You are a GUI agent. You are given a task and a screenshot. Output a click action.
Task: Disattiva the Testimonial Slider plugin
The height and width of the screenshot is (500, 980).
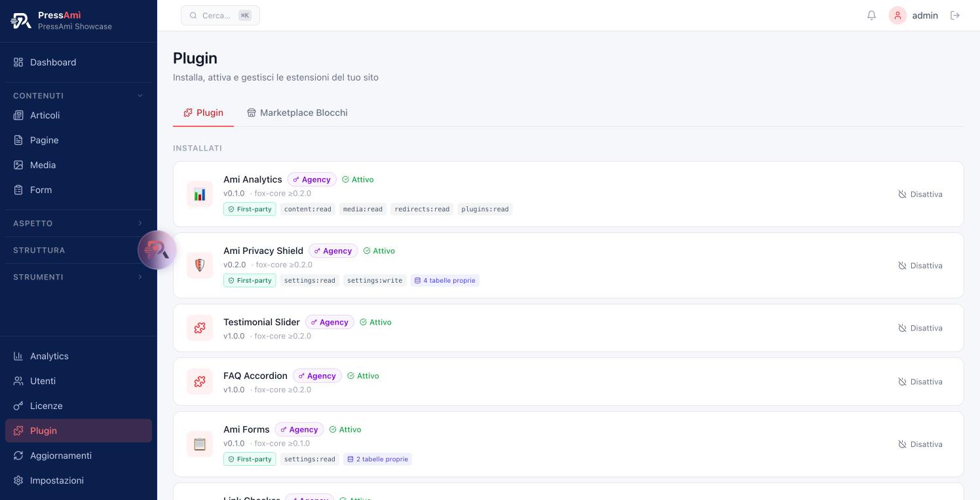tap(920, 328)
